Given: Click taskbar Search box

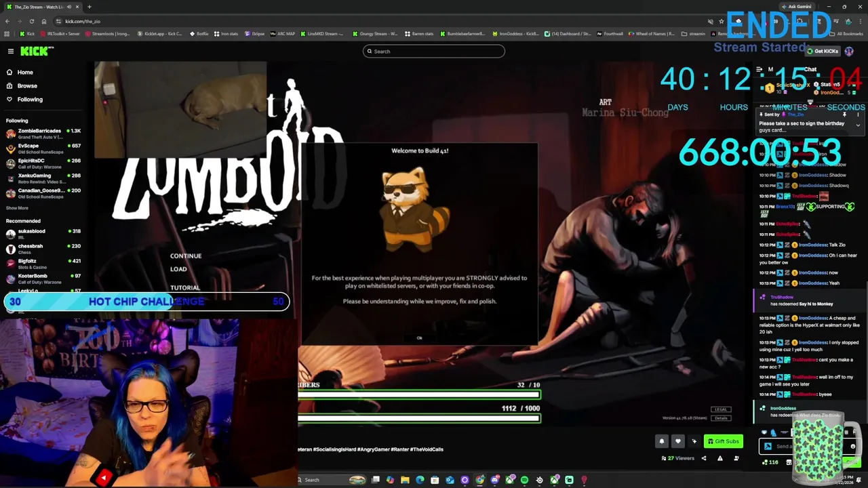Looking at the screenshot, I should 332,480.
